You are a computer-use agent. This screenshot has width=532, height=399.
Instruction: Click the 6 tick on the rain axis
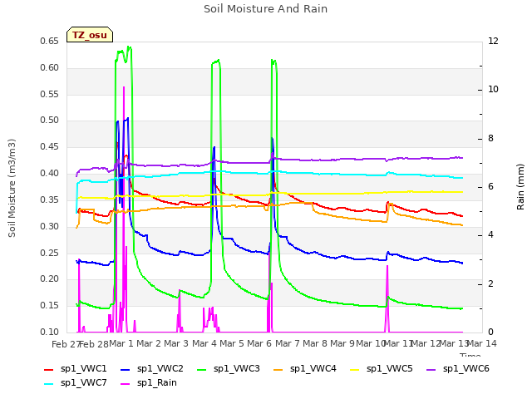click(491, 187)
